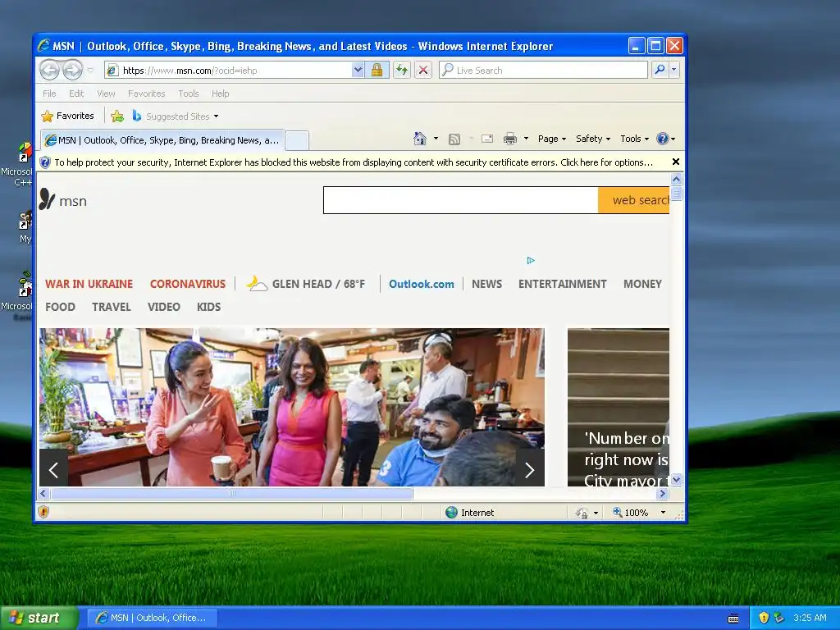This screenshot has width=840, height=630.
Task: Click the MSN taskbar window button
Action: click(x=152, y=618)
